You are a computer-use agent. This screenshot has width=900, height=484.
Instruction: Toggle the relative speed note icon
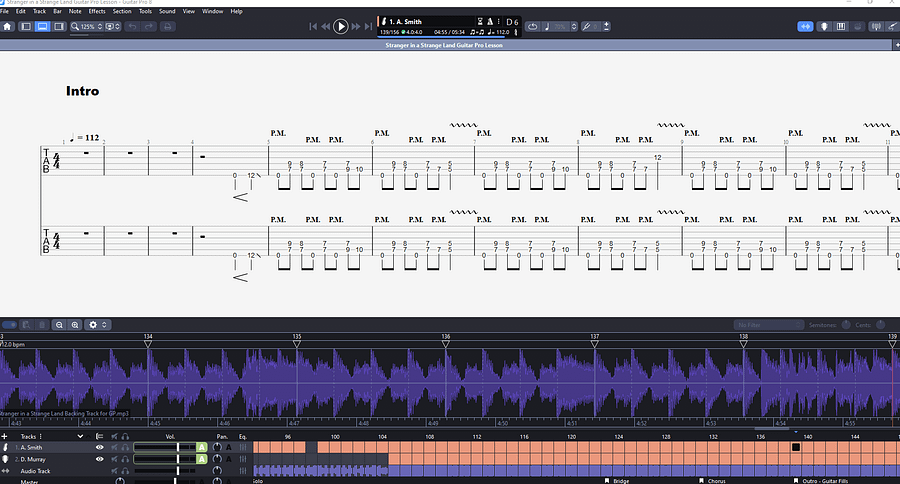point(547,26)
